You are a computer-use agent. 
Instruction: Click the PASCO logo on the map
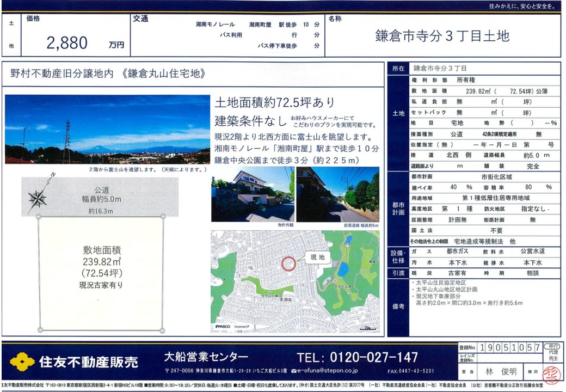tap(223, 327)
